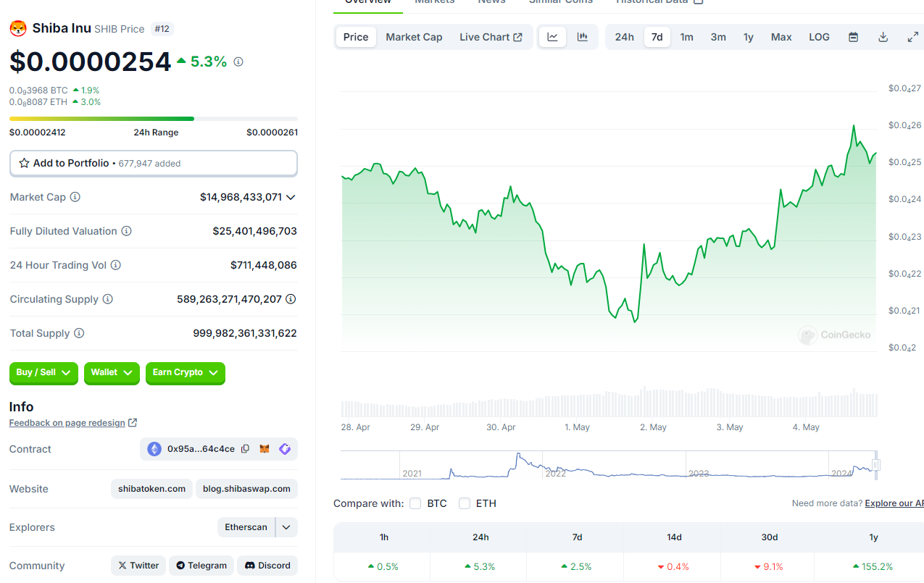
Task: Click the Ethereum logo in Contract row
Action: [x=154, y=449]
